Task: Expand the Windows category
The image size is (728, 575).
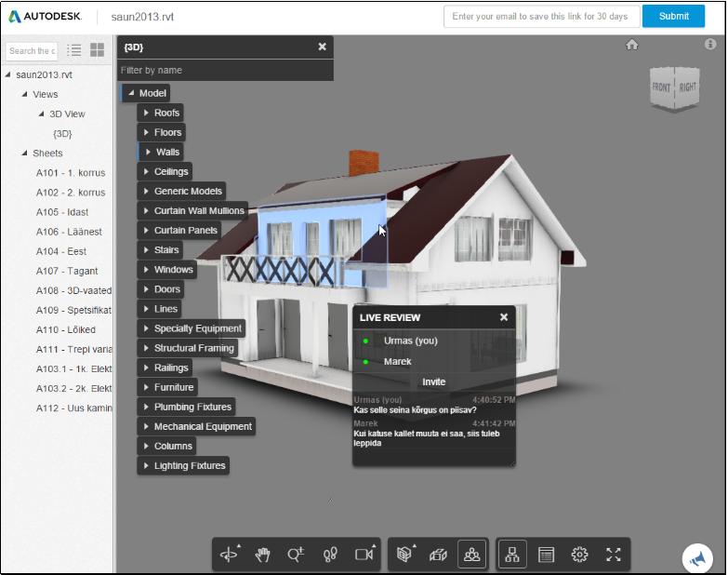Action: (146, 270)
